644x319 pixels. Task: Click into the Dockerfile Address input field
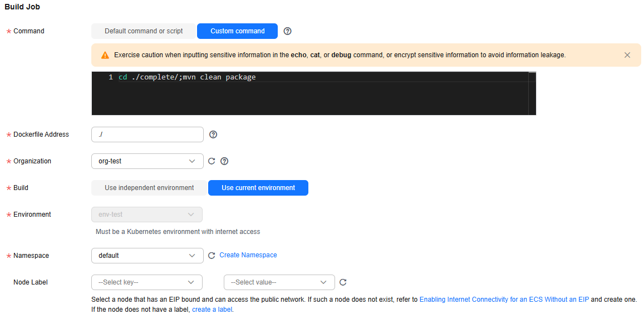(148, 134)
